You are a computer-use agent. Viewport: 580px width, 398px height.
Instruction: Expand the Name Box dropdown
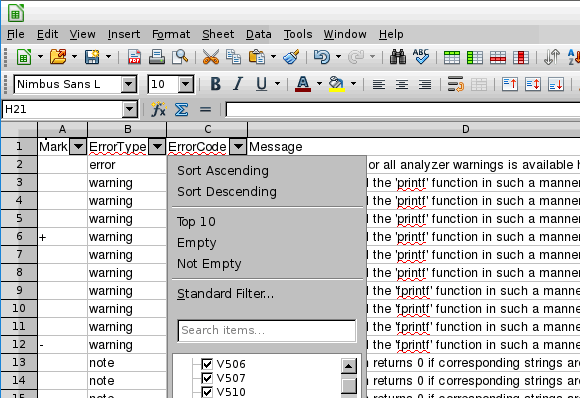coord(129,109)
